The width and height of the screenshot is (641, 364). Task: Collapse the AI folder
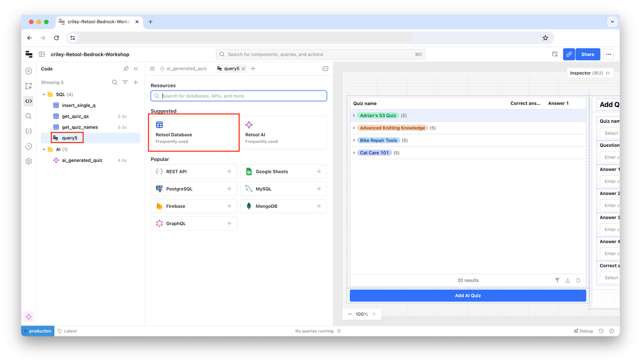pos(44,150)
